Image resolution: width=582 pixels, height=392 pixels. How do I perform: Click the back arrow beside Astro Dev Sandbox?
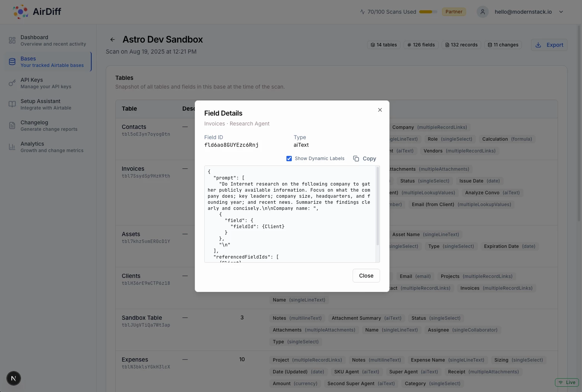click(x=112, y=40)
